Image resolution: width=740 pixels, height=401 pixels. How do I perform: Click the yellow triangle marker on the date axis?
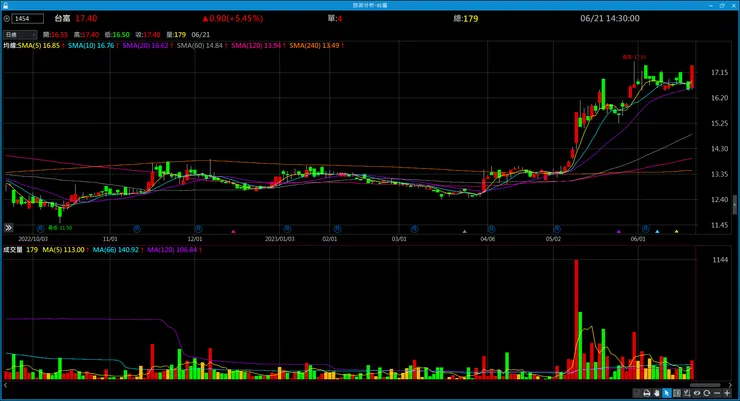(x=676, y=232)
